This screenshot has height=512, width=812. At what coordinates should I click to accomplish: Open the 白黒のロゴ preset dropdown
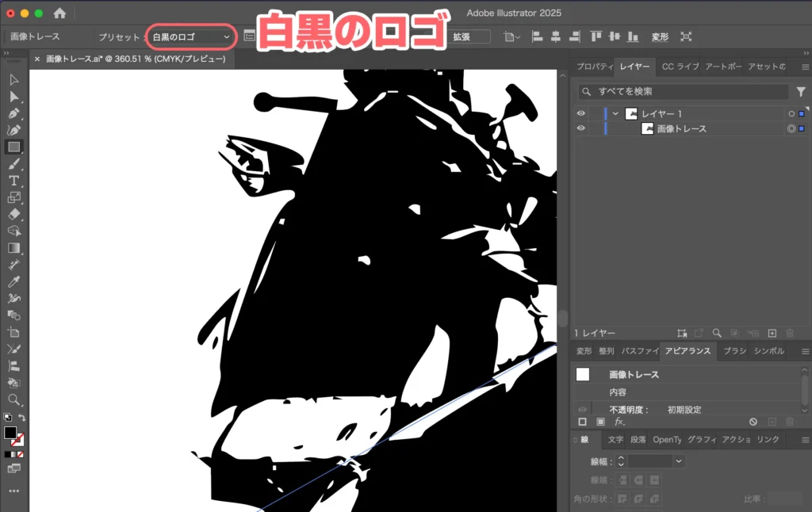click(190, 36)
